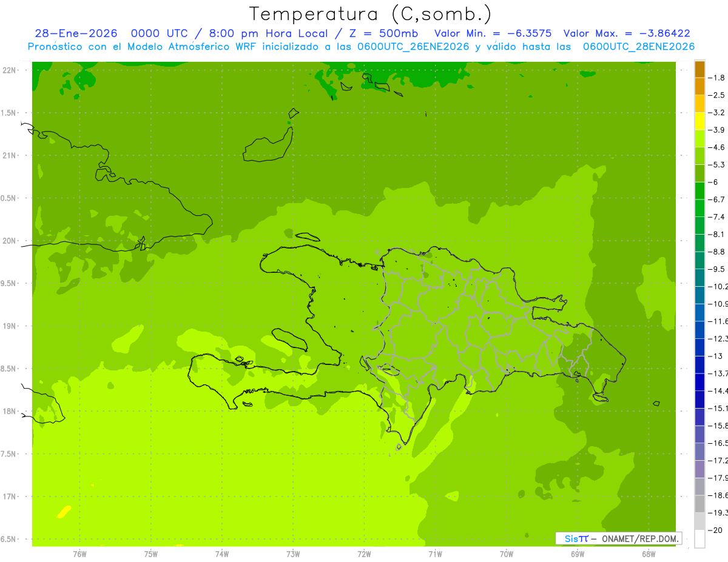Click the 'Valor Min. = -6.3575' value
Screen dimensions: 728x562
coord(493,34)
